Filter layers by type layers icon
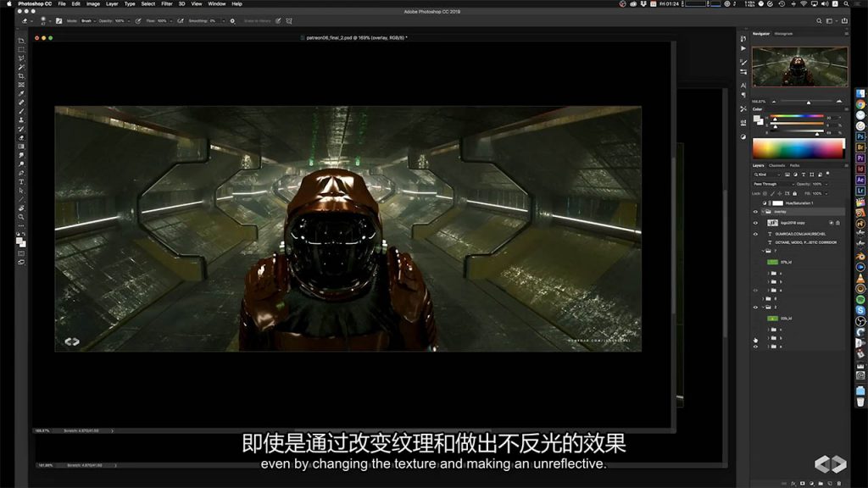Image resolution: width=868 pixels, height=488 pixels. point(804,175)
